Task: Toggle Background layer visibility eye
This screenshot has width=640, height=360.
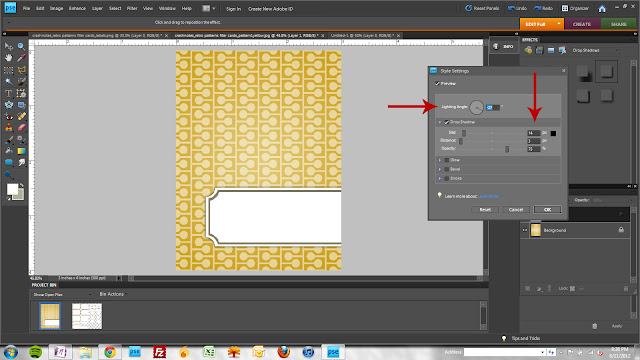Action: click(x=525, y=230)
